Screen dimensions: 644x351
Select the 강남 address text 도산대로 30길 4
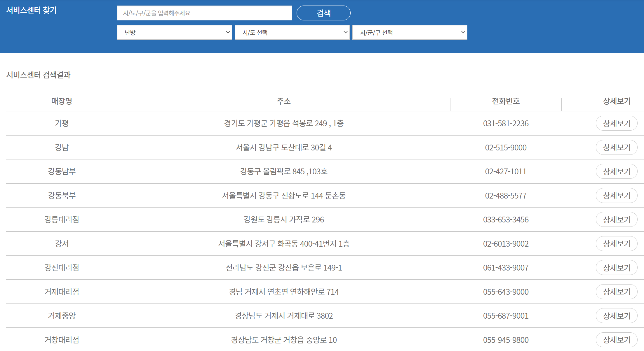(306, 148)
